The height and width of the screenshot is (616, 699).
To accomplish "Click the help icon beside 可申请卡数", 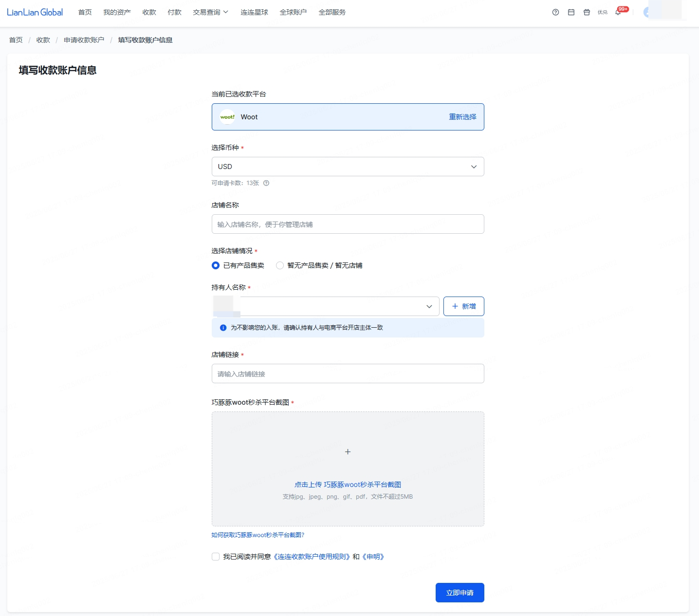I will (266, 183).
